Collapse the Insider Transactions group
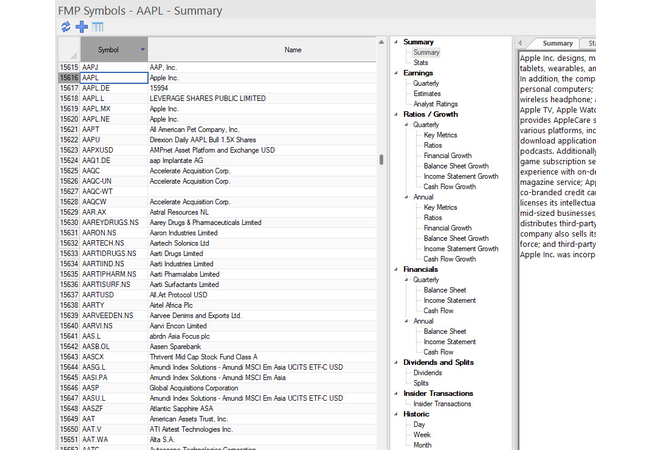Image resolution: width=650 pixels, height=450 pixels. (x=396, y=394)
